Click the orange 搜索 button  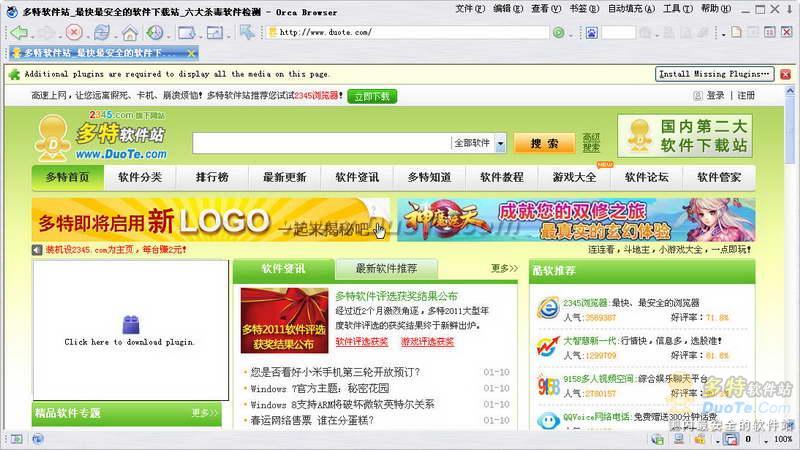544,143
